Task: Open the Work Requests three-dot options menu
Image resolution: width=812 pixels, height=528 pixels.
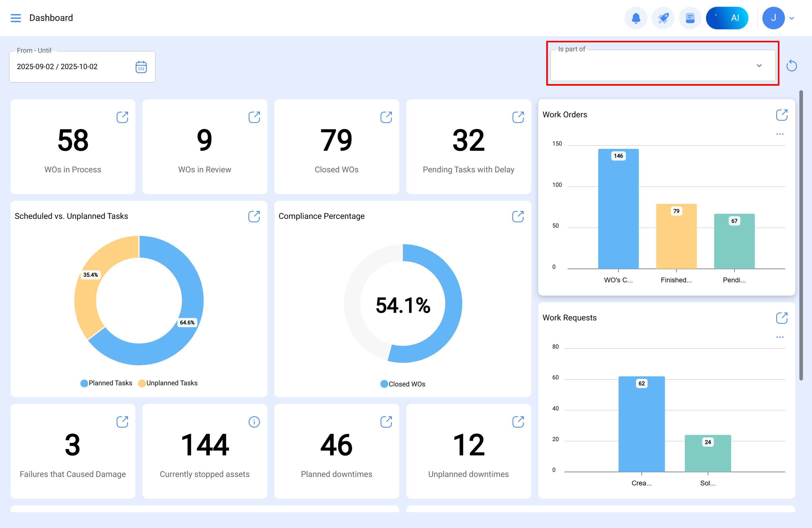Action: [780, 337]
